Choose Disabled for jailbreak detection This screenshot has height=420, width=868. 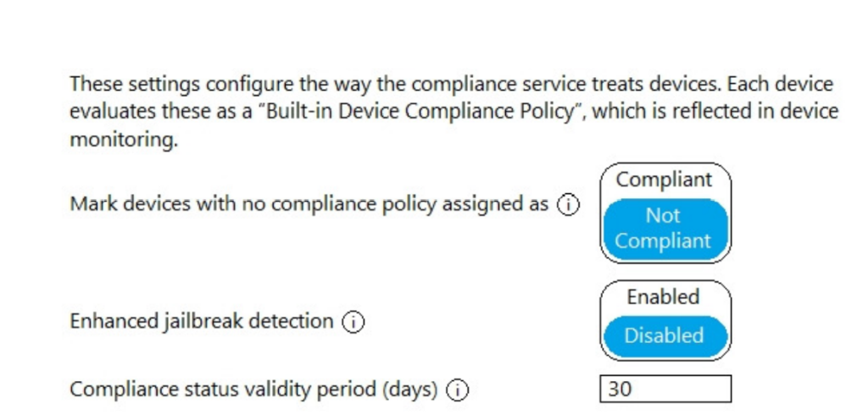[x=665, y=335]
